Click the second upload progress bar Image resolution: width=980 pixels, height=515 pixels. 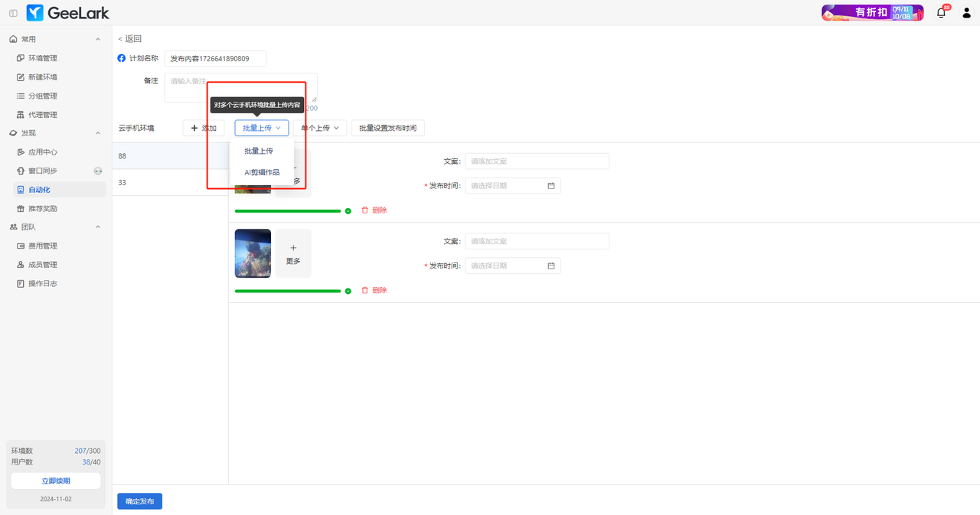[288, 291]
